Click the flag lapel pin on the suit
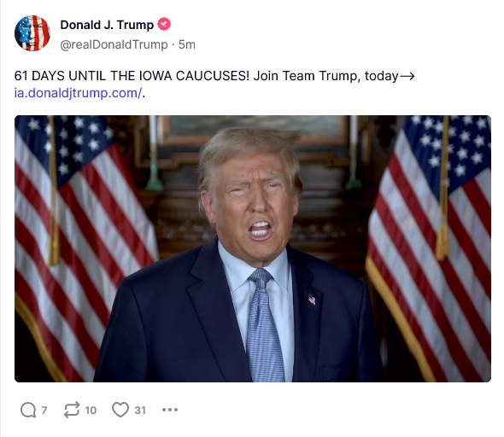 312,300
